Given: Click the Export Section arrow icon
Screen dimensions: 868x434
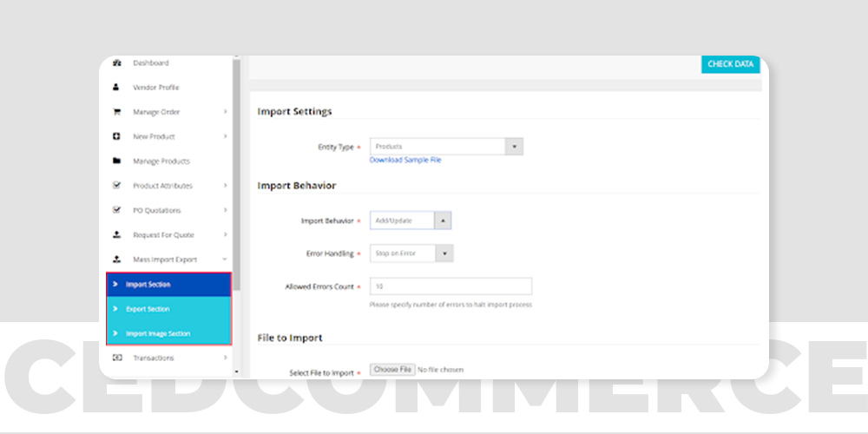Looking at the screenshot, I should tap(115, 309).
